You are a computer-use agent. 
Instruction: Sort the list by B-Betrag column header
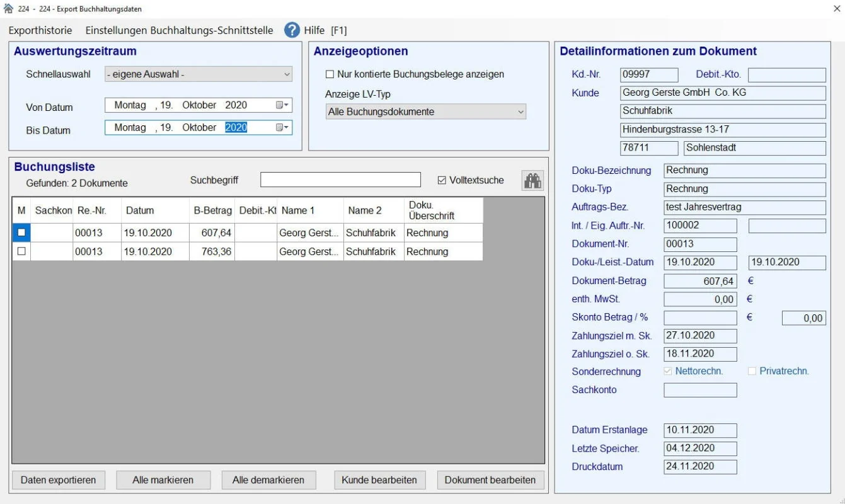tap(212, 210)
